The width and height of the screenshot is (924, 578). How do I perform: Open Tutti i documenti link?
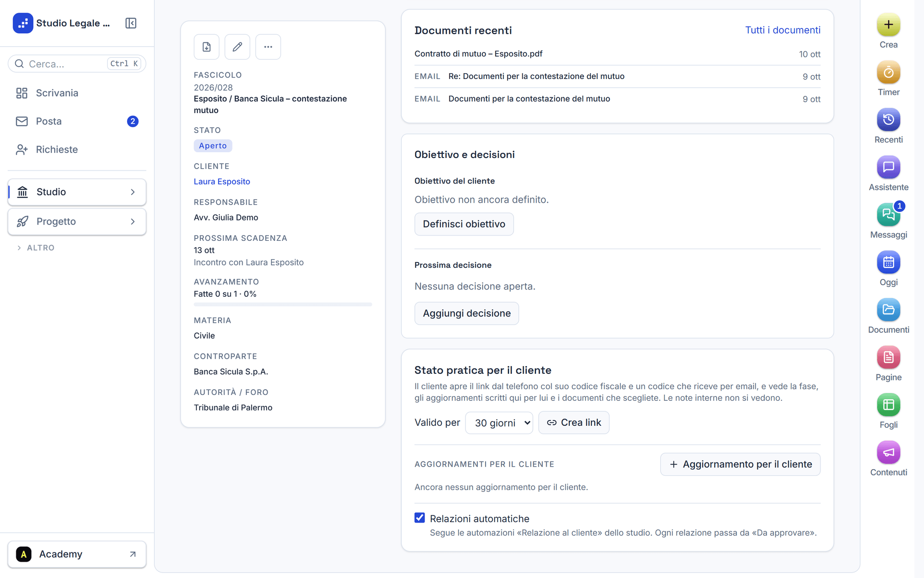pos(783,30)
